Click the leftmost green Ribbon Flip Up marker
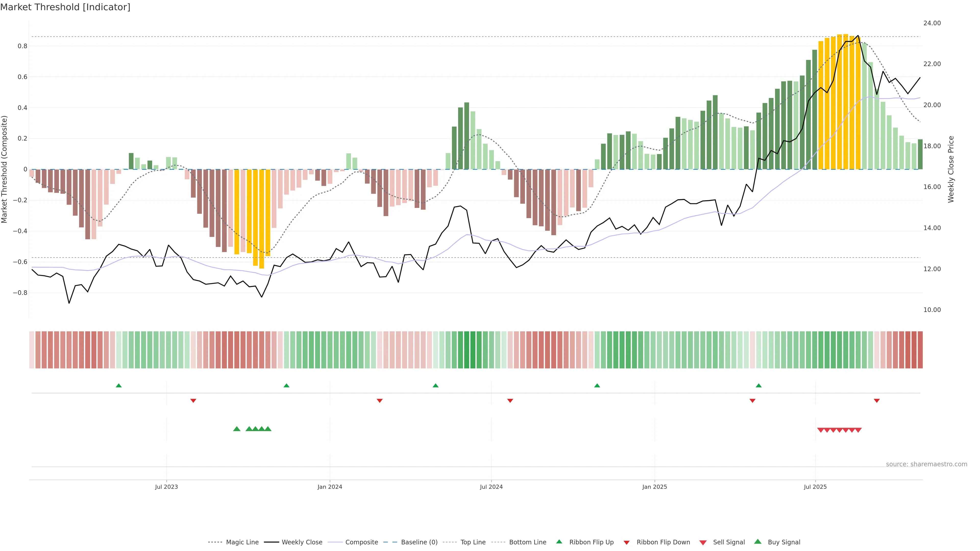Image resolution: width=980 pixels, height=551 pixels. pyautogui.click(x=119, y=386)
